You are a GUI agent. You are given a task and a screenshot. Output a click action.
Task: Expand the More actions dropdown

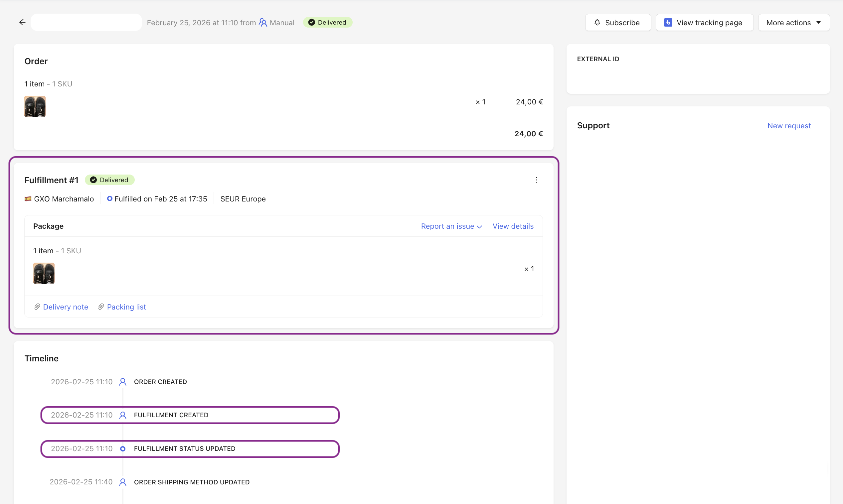point(788,22)
